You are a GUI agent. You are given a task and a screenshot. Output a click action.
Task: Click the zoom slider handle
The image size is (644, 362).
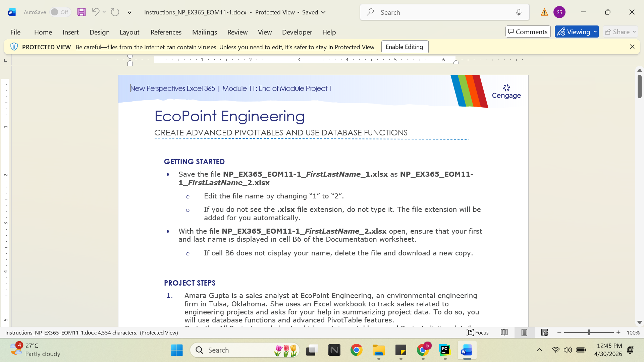tap(589, 333)
